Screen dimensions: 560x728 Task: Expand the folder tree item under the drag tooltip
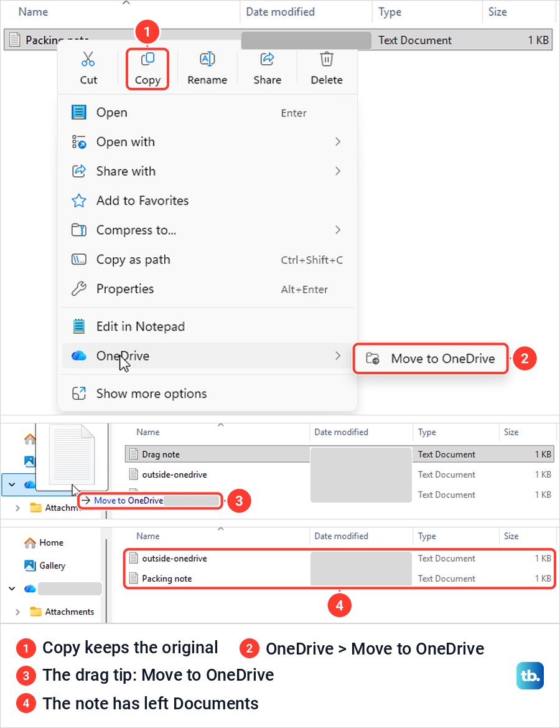17,508
